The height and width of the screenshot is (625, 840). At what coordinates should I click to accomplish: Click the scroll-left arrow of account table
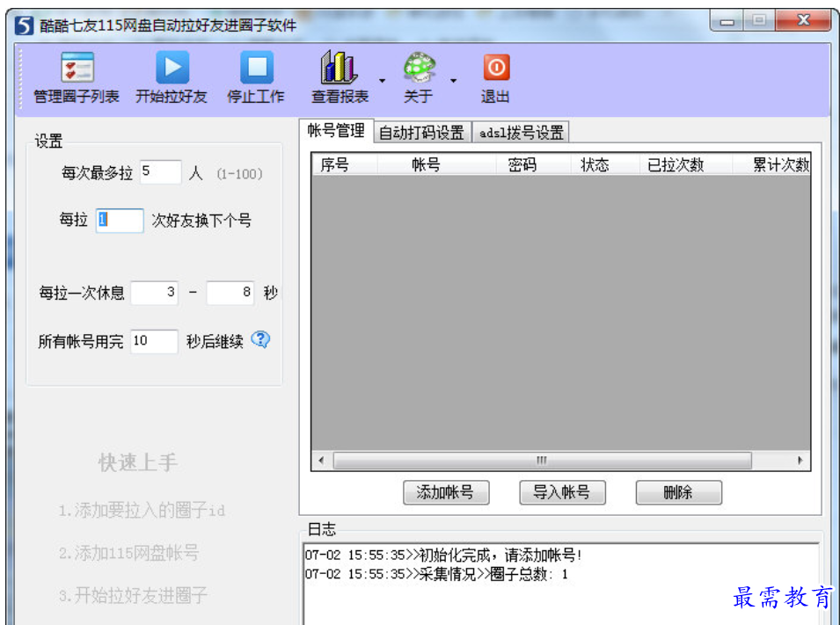tap(321, 461)
